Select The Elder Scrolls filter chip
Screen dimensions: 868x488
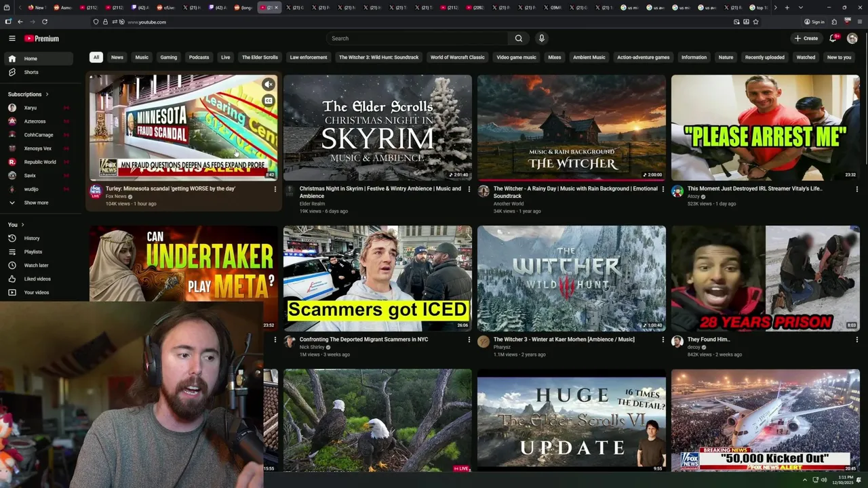(260, 58)
